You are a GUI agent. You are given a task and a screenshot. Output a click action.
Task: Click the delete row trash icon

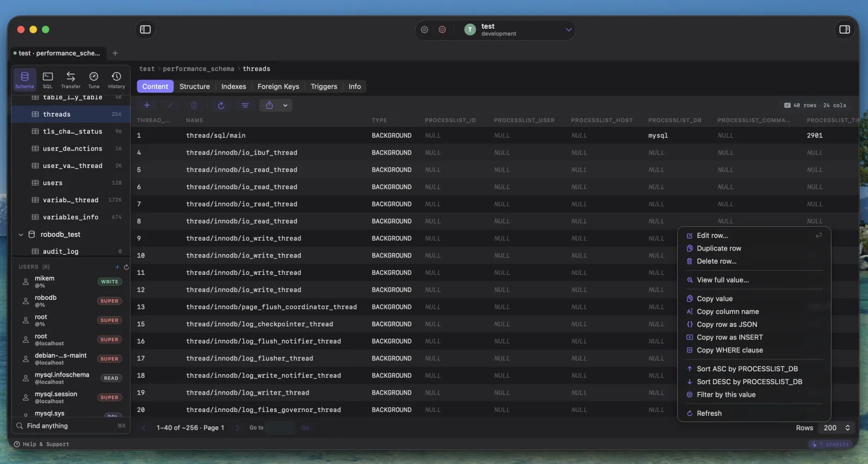[x=194, y=105]
